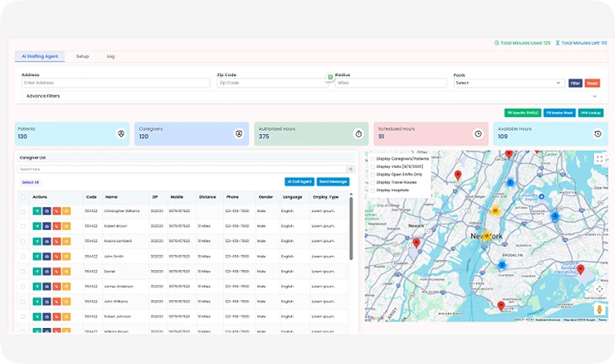Screen dimensions: 615x364
Task: Click the caregiver list search field
Action: (182, 169)
